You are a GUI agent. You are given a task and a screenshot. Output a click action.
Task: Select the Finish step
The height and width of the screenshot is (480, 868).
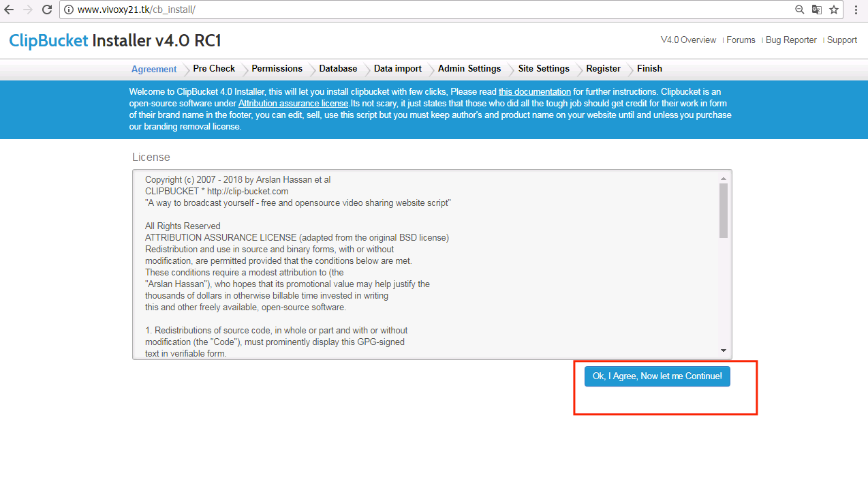pyautogui.click(x=649, y=69)
